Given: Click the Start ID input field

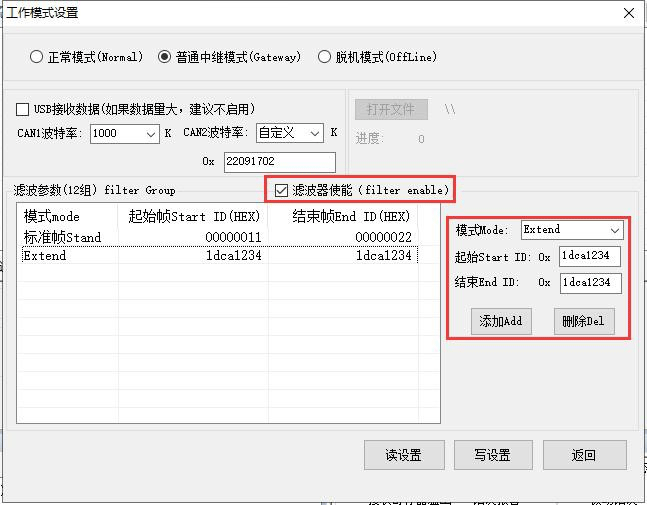Looking at the screenshot, I should (590, 257).
